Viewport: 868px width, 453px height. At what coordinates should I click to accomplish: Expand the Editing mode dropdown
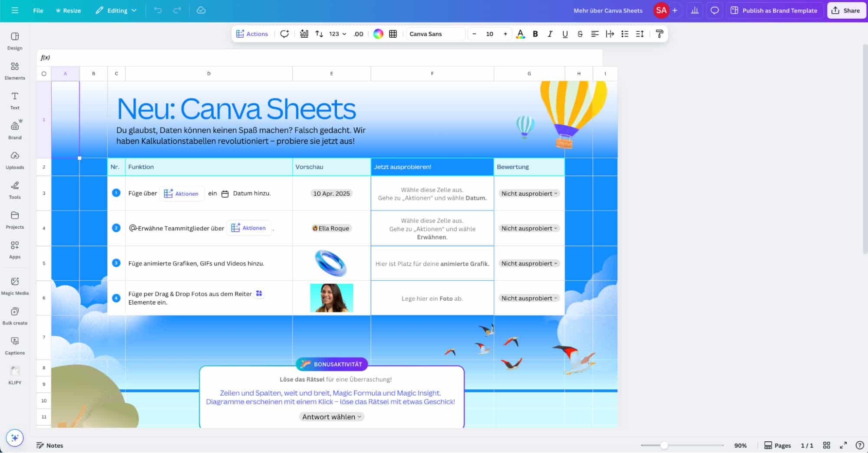[x=116, y=10]
